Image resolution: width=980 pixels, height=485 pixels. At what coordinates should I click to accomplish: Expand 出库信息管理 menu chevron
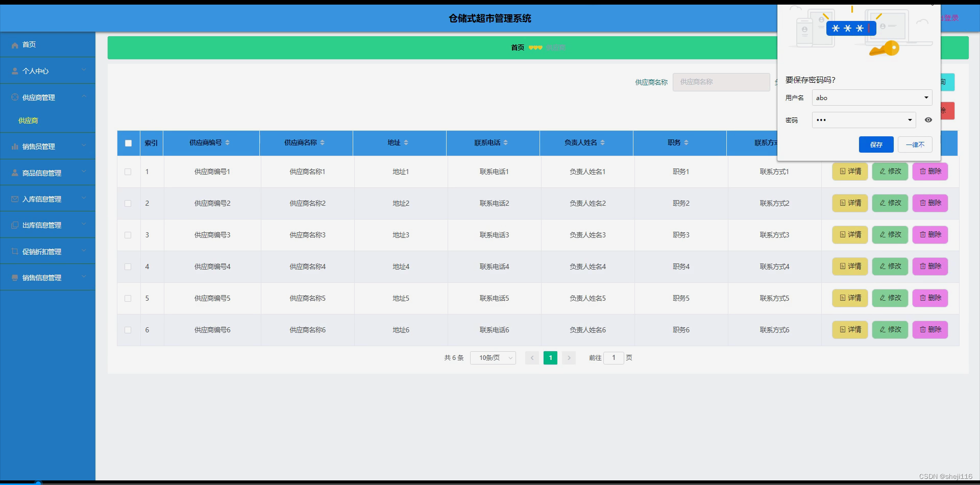84,224
